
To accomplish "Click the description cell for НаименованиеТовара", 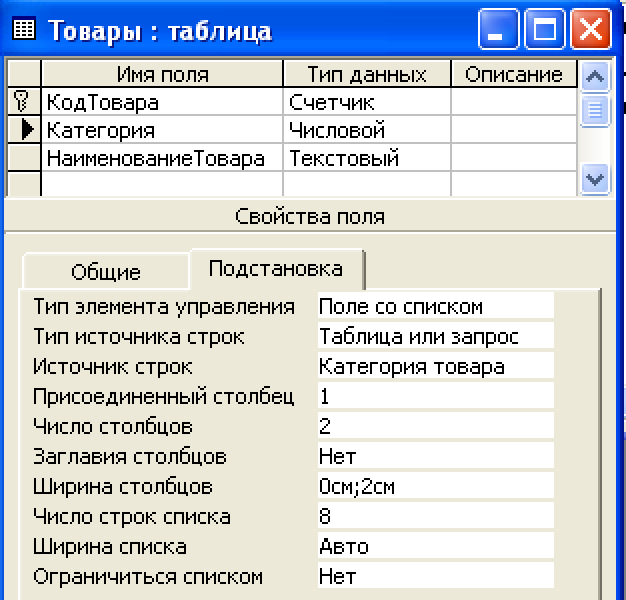I will coord(514,158).
